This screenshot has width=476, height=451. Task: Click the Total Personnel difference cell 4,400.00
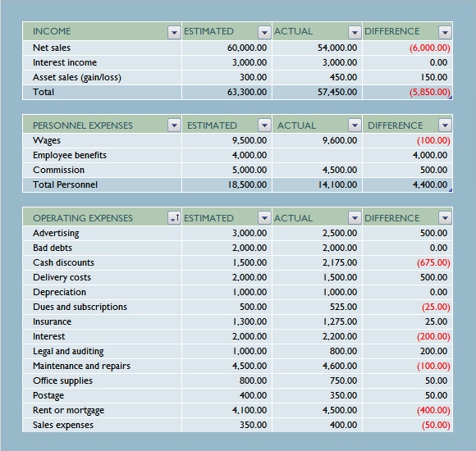(x=407, y=184)
